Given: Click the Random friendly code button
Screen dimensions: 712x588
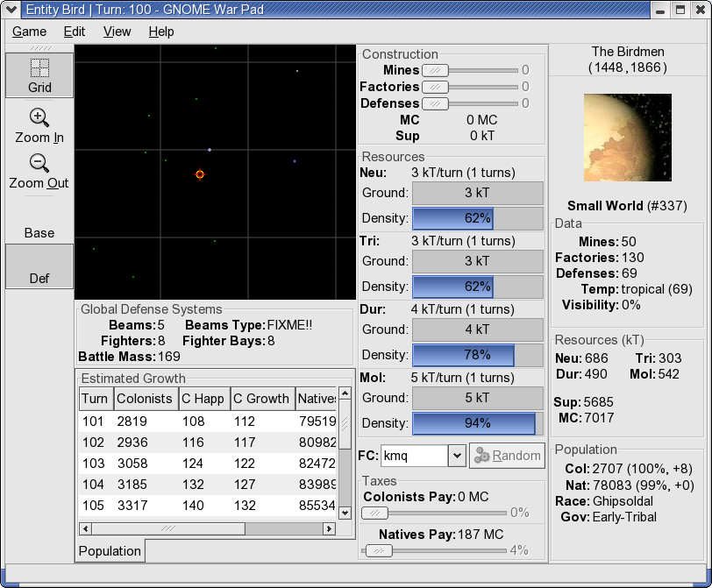Looking at the screenshot, I should [x=507, y=456].
